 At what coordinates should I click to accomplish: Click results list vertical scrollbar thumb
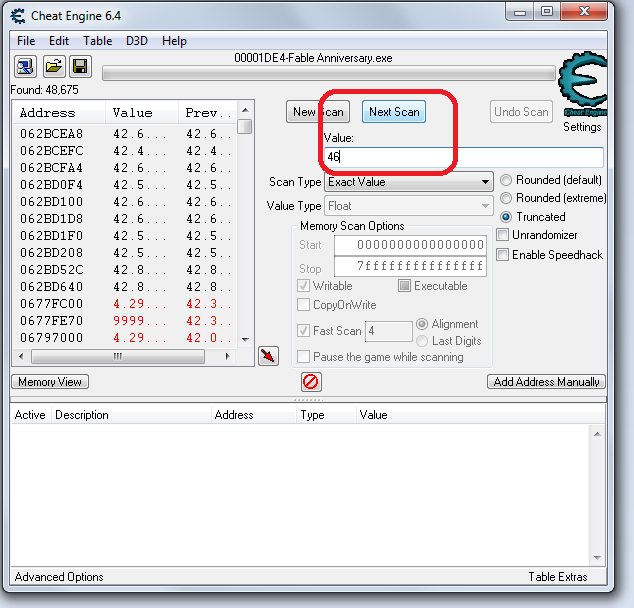245,127
